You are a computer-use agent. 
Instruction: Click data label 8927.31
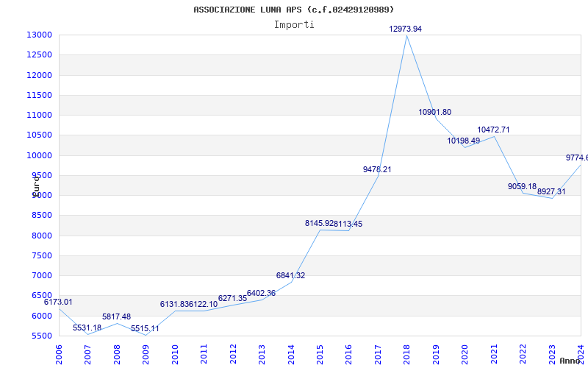(x=551, y=191)
